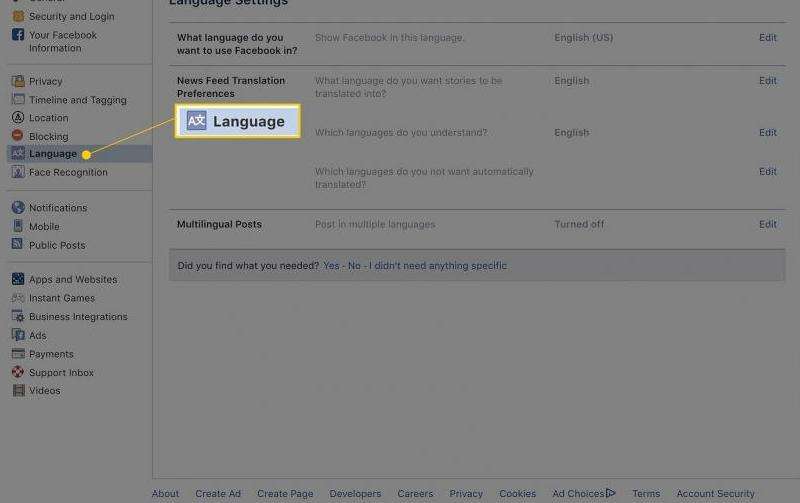Click the News Feed Translation Preferences heading

[231, 87]
